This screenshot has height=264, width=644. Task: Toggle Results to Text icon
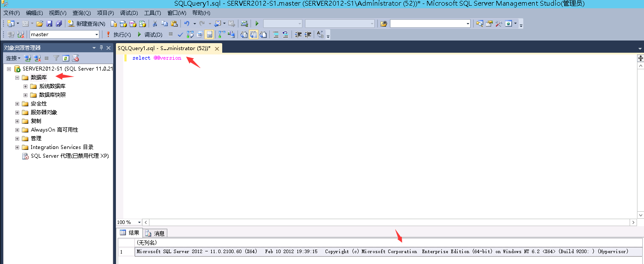[244, 34]
